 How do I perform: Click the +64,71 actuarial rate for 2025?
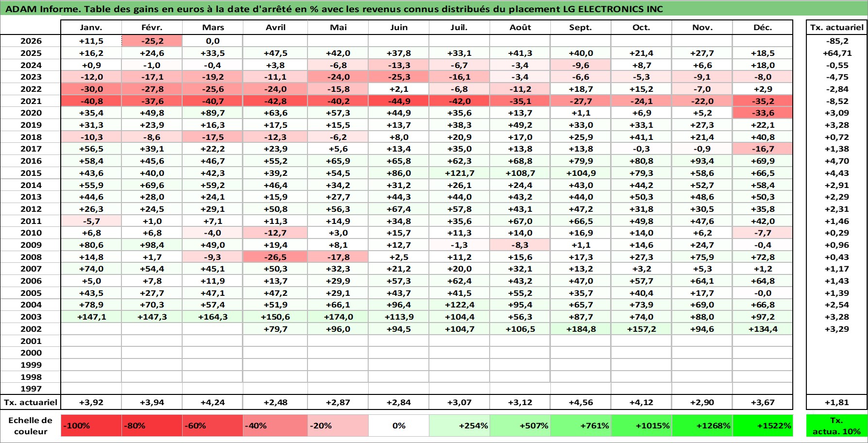(x=836, y=53)
